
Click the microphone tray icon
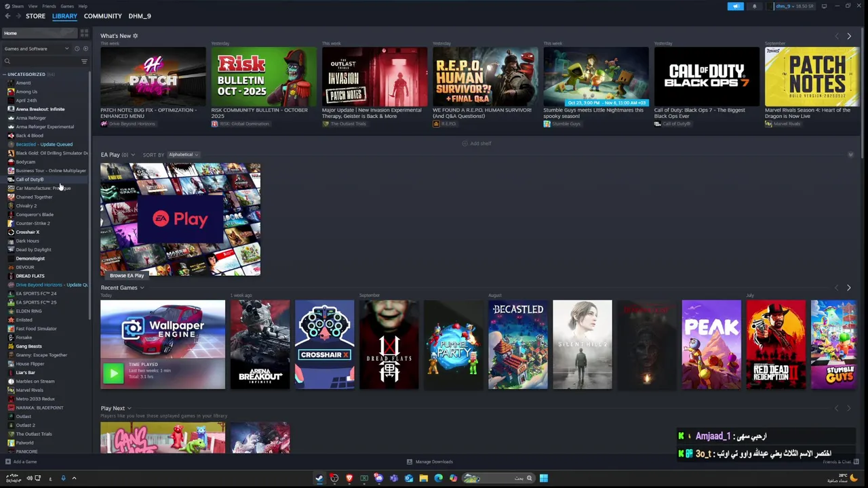pos(63,478)
